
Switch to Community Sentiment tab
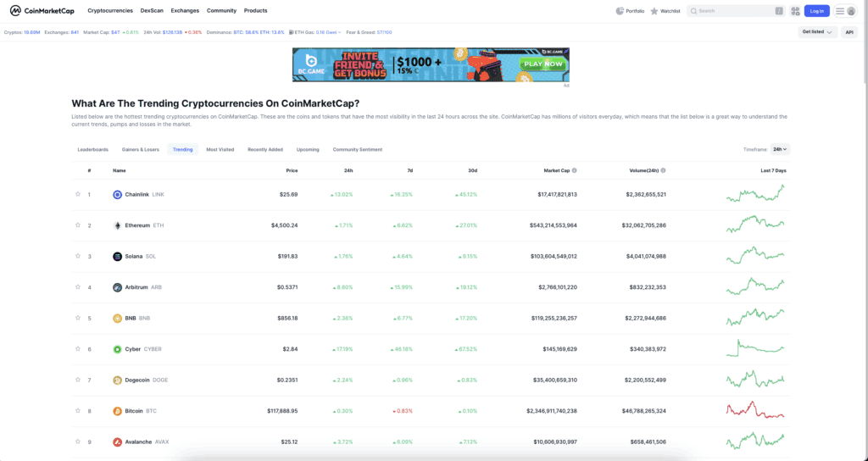coord(358,149)
